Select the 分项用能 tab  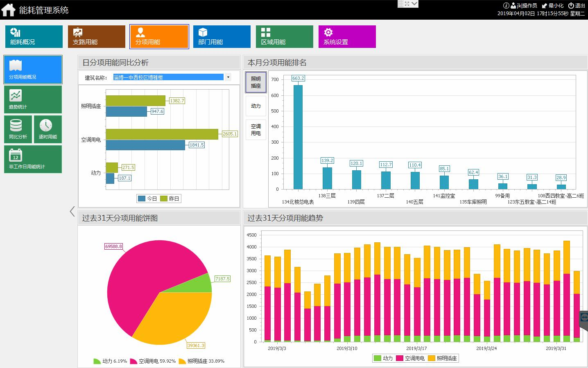(159, 37)
